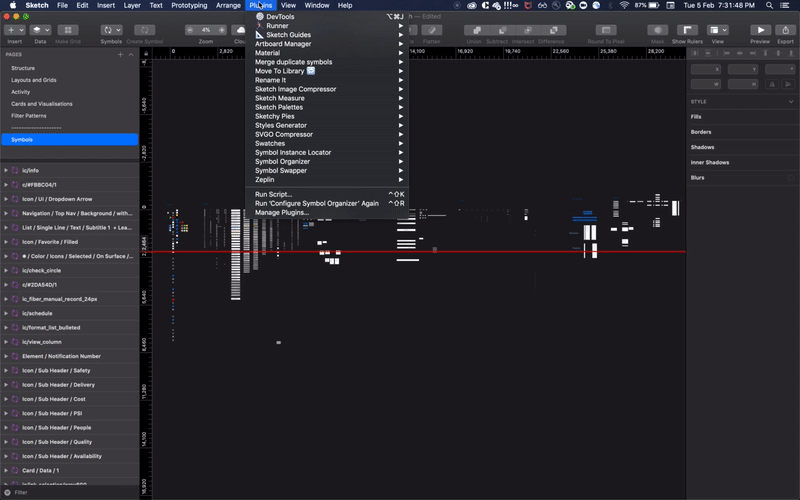Open the Prototyping menu in the menu bar
This screenshot has width=800, height=500.
(x=189, y=5)
